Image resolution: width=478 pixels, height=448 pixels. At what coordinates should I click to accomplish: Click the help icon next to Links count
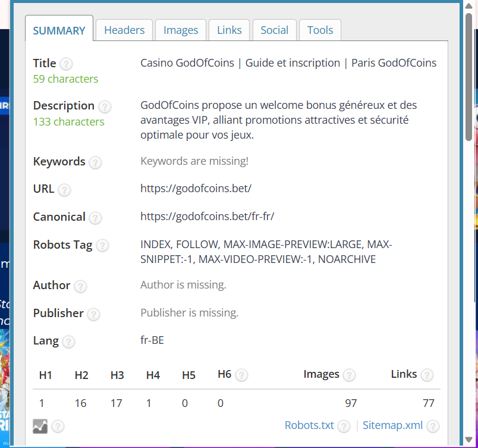tap(427, 375)
